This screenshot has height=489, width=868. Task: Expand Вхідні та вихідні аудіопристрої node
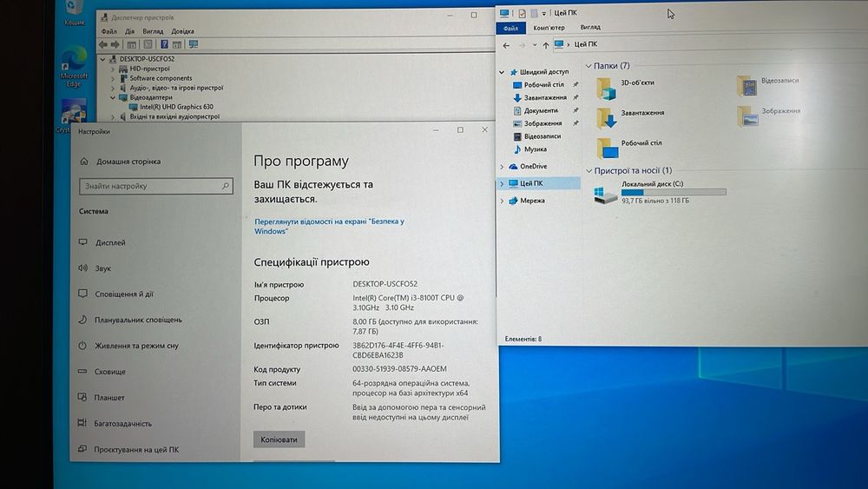pos(112,117)
